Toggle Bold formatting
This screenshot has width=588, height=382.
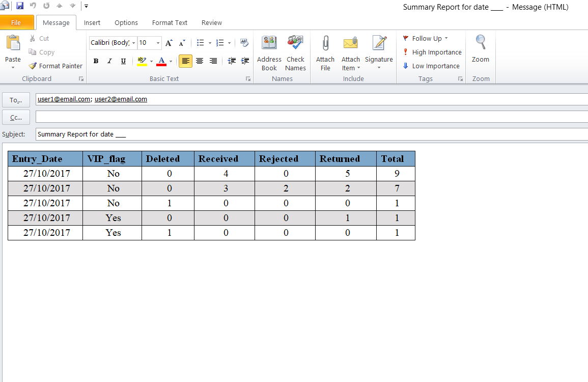[x=96, y=61]
